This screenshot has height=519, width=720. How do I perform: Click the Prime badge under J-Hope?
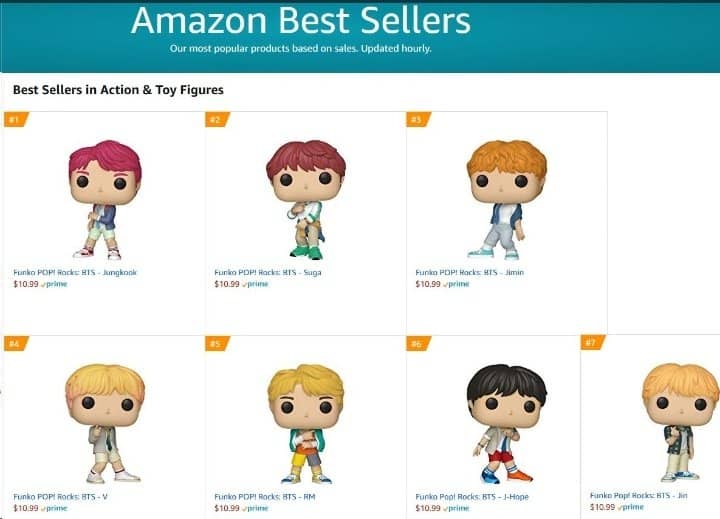click(456, 508)
